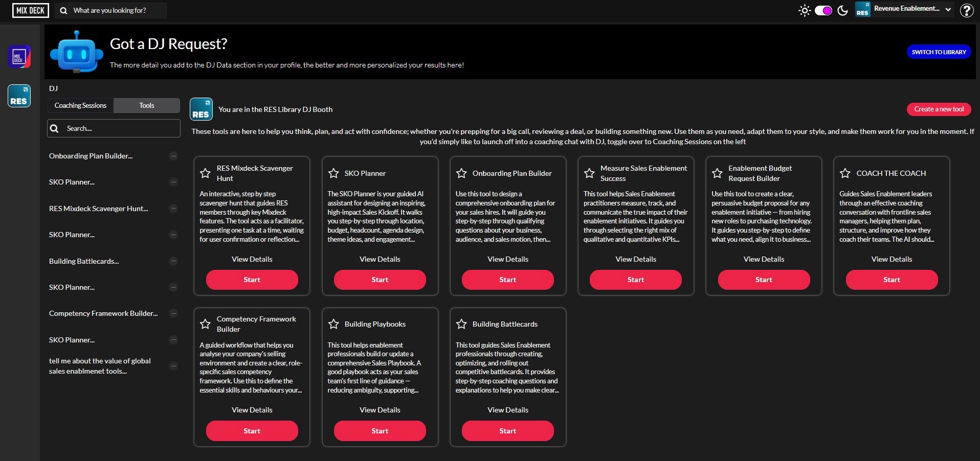Toggle the light/dark theme switch
The height and width of the screenshot is (461, 980).
(823, 10)
